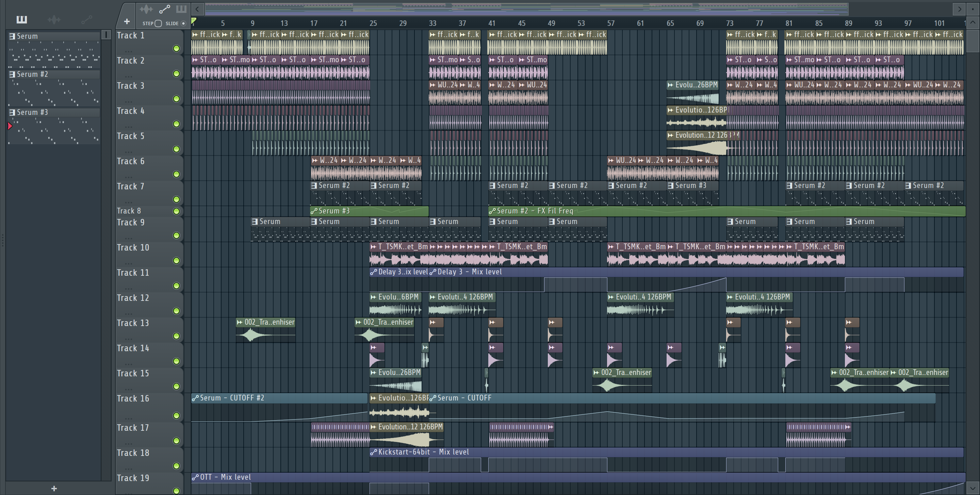Mute Track 17 with its green LED

tap(176, 441)
